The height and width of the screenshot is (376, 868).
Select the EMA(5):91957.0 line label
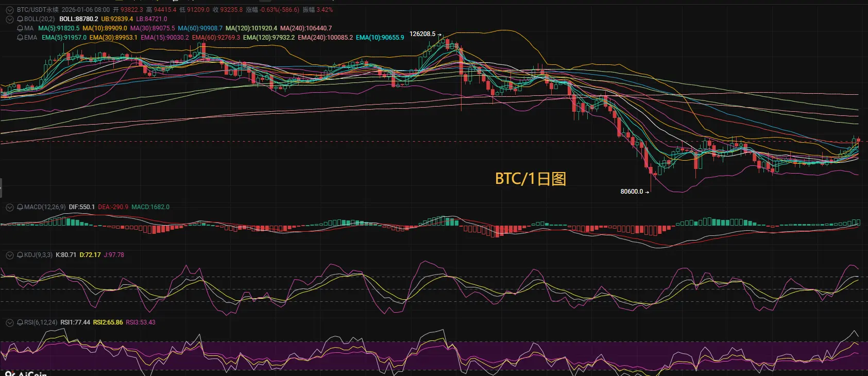click(x=64, y=38)
